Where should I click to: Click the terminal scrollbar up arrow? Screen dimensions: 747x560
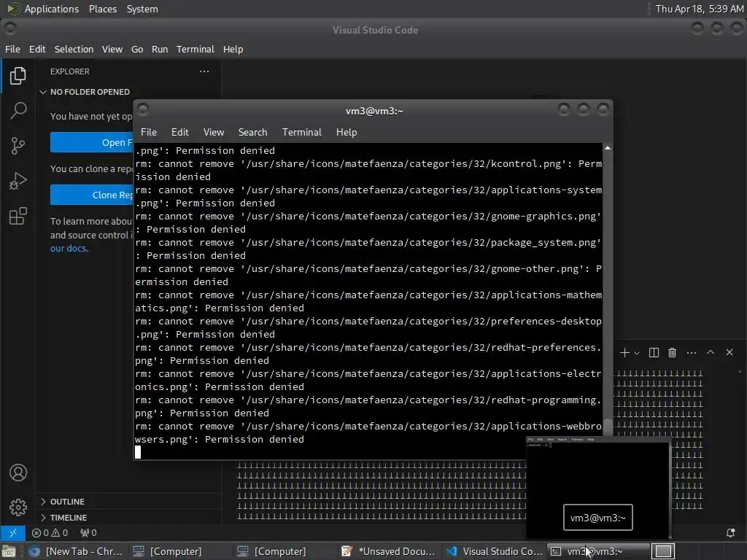608,148
